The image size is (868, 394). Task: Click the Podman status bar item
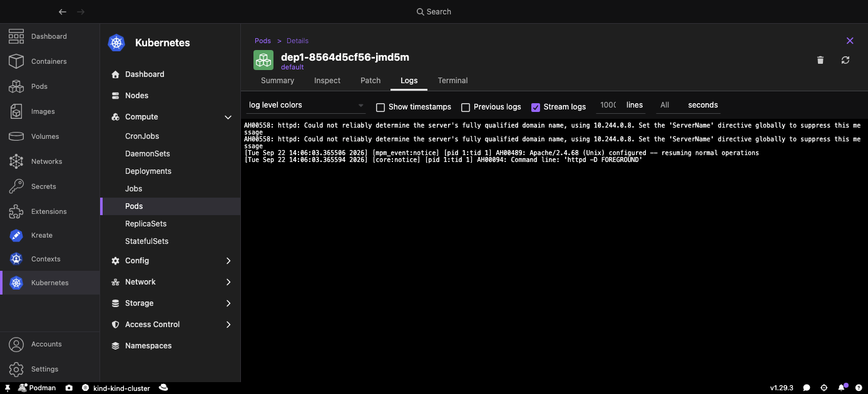[x=38, y=388]
